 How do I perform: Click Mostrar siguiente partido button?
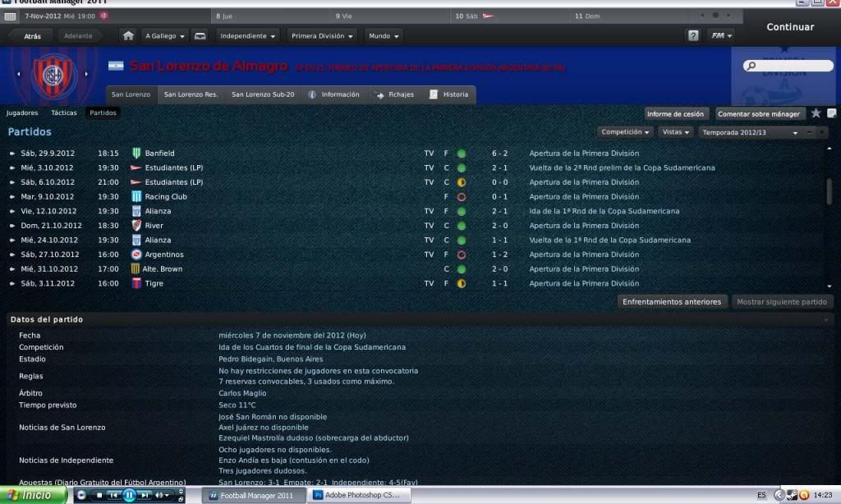point(782,302)
